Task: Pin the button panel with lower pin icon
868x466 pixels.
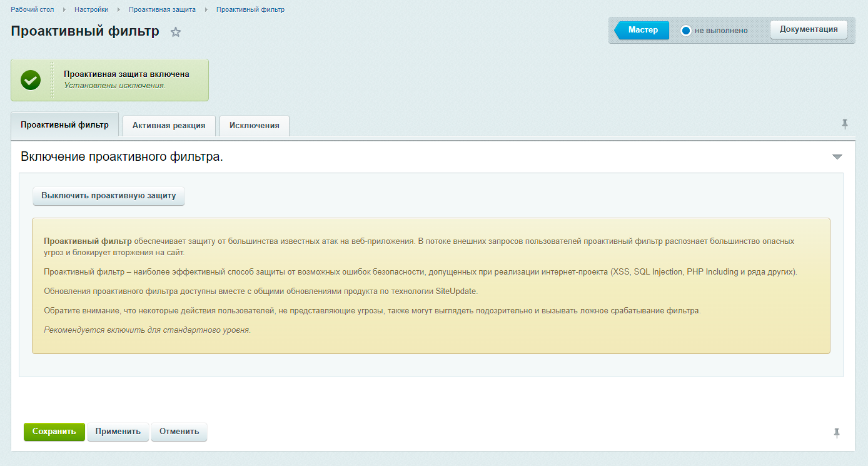Action: coord(837,433)
